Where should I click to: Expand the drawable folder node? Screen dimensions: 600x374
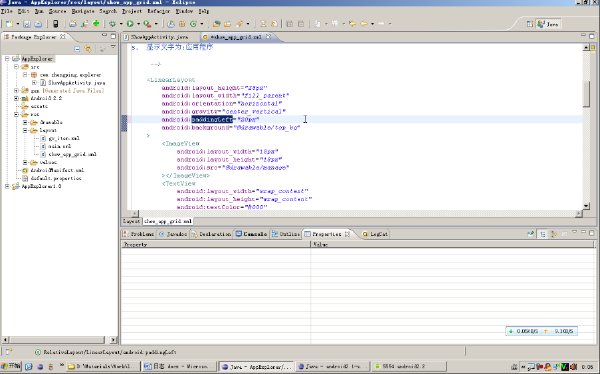25,122
